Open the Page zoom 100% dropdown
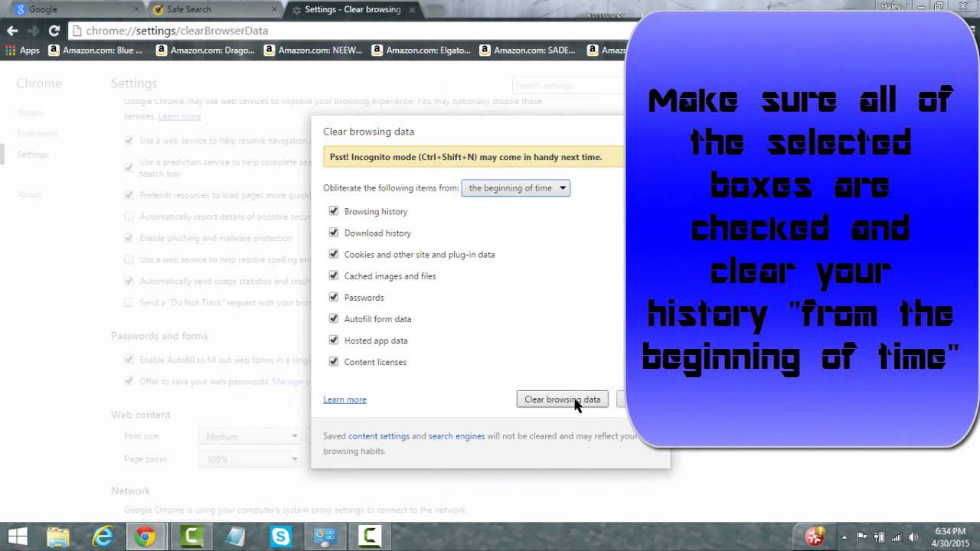Image resolution: width=980 pixels, height=551 pixels. coord(250,459)
